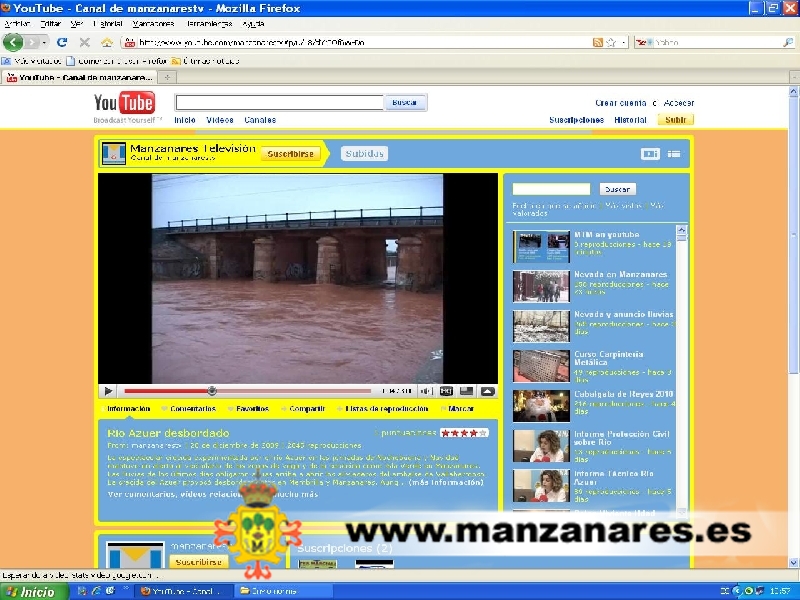Pop out the video player icon

487,391
